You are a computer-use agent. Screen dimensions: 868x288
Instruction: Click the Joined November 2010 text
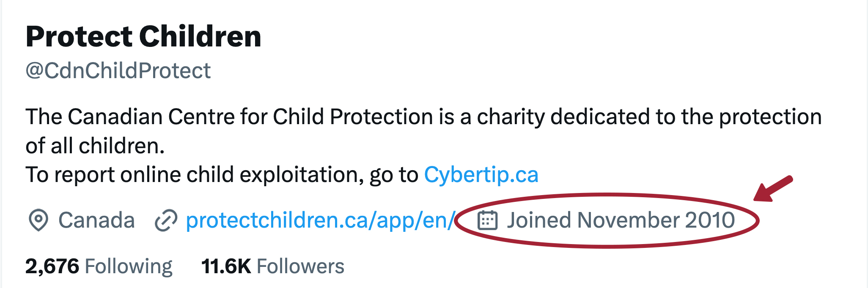(x=621, y=220)
